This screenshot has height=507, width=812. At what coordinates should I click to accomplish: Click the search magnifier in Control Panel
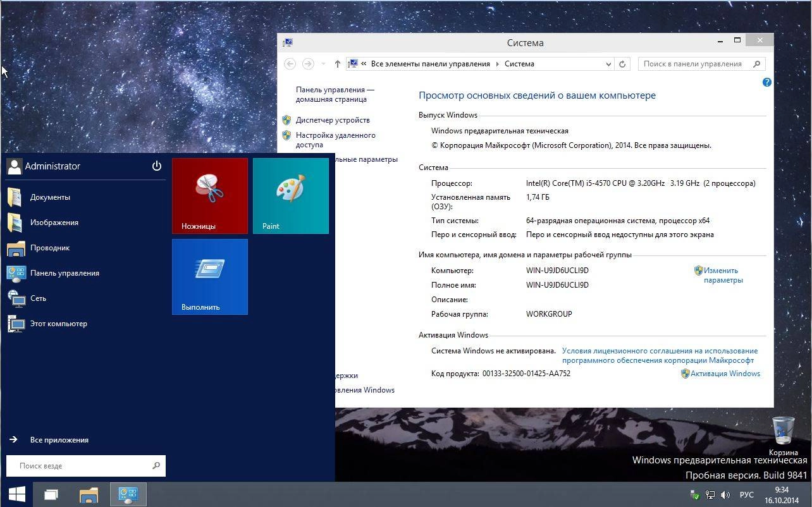757,64
